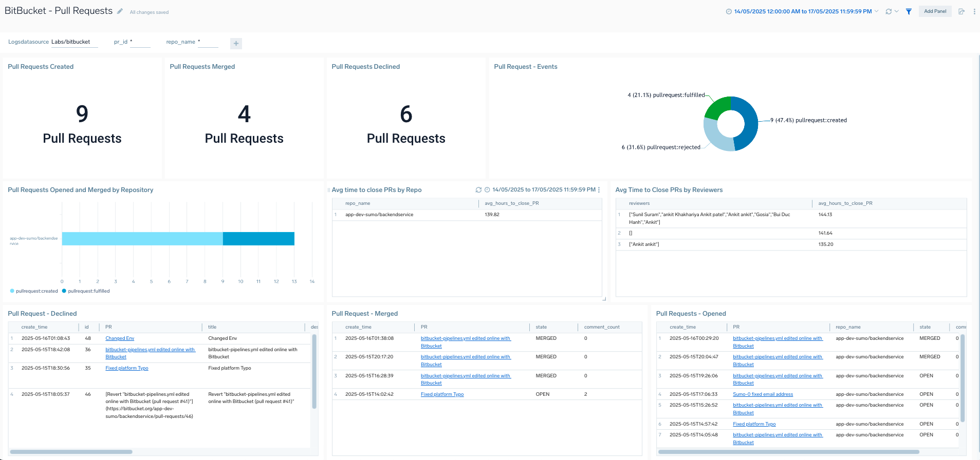This screenshot has height=460, width=980.
Task: Click the plus icon to add filter variable
Action: coord(236,44)
